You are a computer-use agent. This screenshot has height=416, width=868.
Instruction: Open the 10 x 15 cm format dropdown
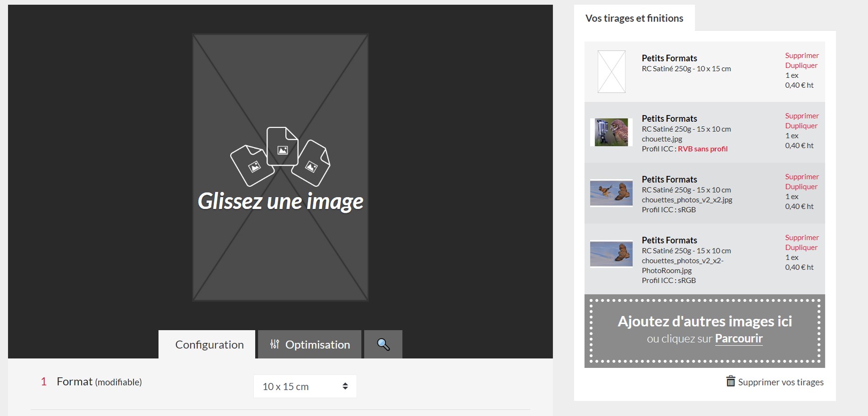pyautogui.click(x=305, y=386)
